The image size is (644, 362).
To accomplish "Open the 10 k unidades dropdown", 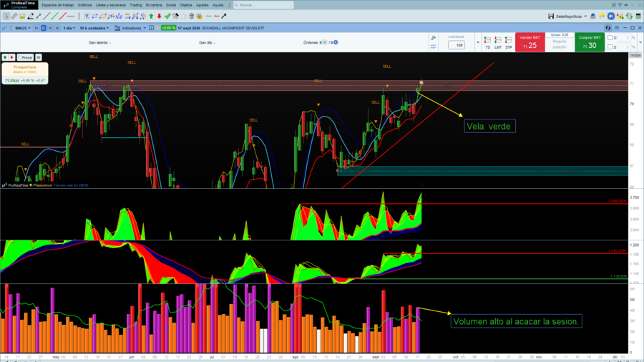I will click(x=94, y=28).
